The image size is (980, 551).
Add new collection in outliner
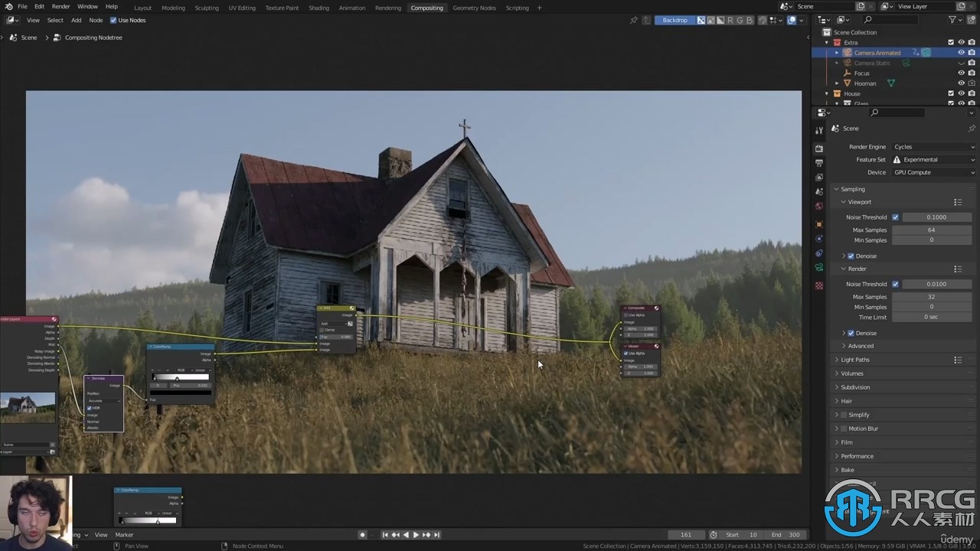971,19
